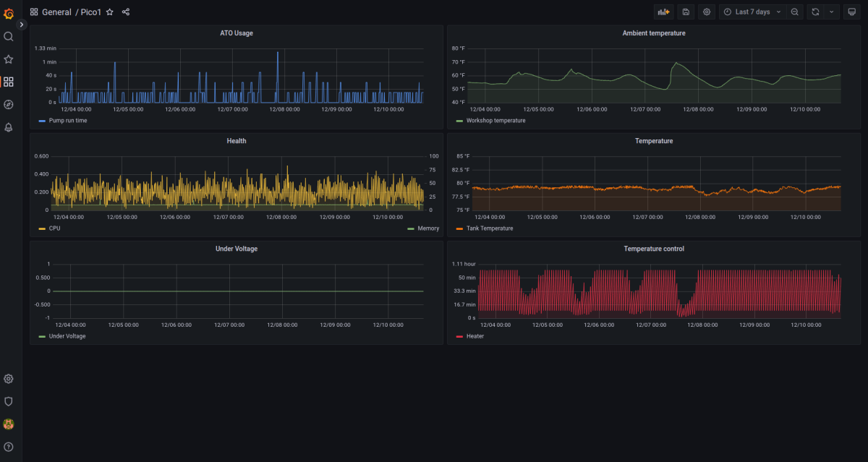Open the General folder breadcrumb

56,12
